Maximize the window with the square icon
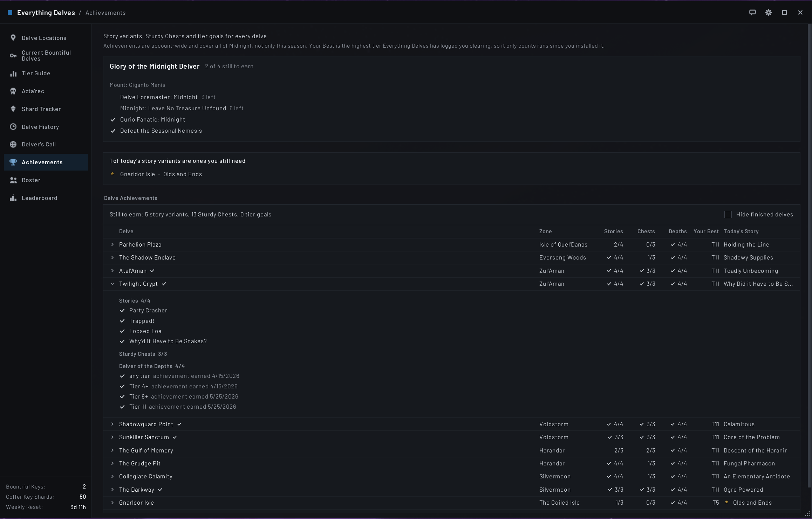Image resolution: width=812 pixels, height=519 pixels. (x=784, y=13)
